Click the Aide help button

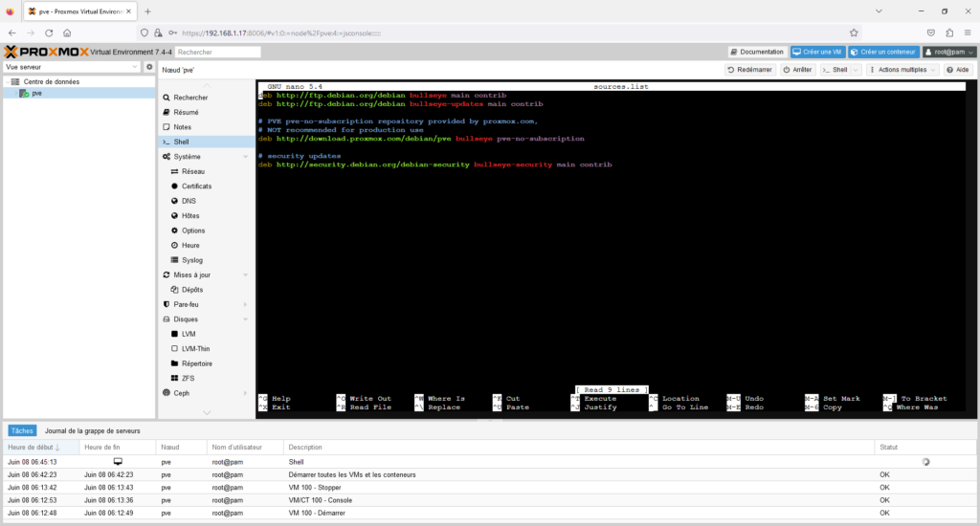[x=957, y=70]
